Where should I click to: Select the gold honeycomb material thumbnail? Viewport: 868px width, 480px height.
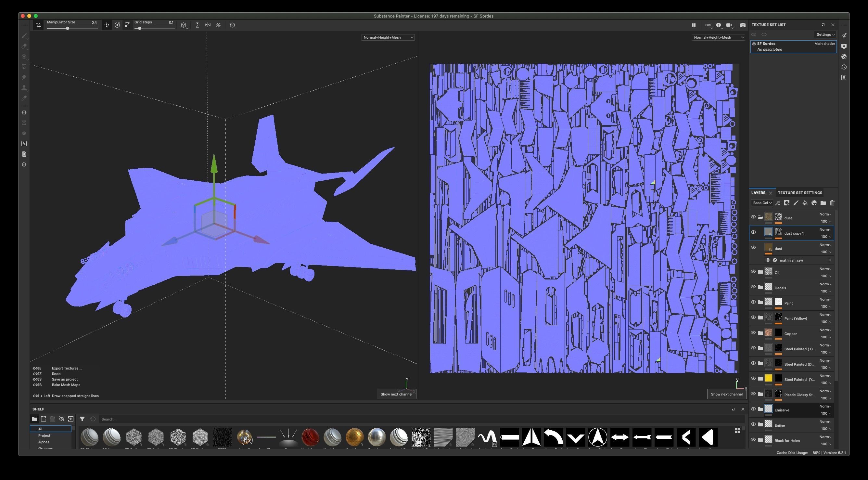coord(354,437)
